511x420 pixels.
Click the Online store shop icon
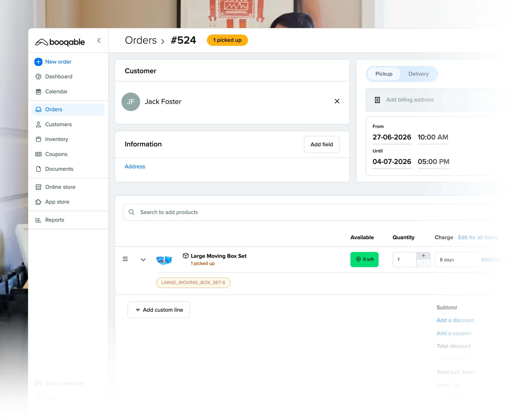pos(38,187)
